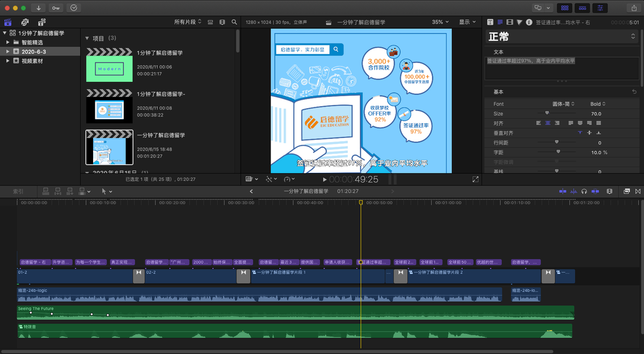Open the Title inspector blue icon

click(x=500, y=22)
